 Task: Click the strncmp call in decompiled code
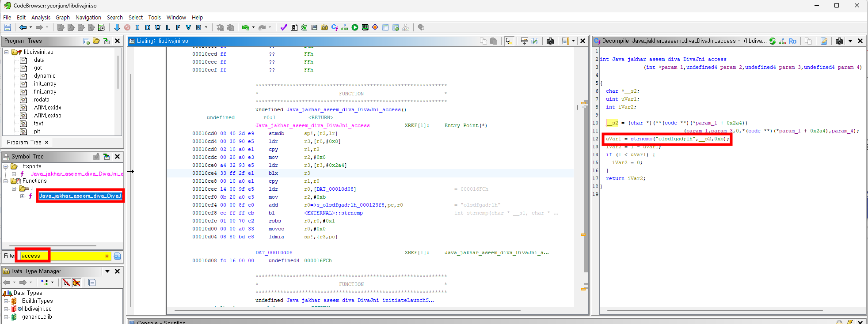click(642, 139)
